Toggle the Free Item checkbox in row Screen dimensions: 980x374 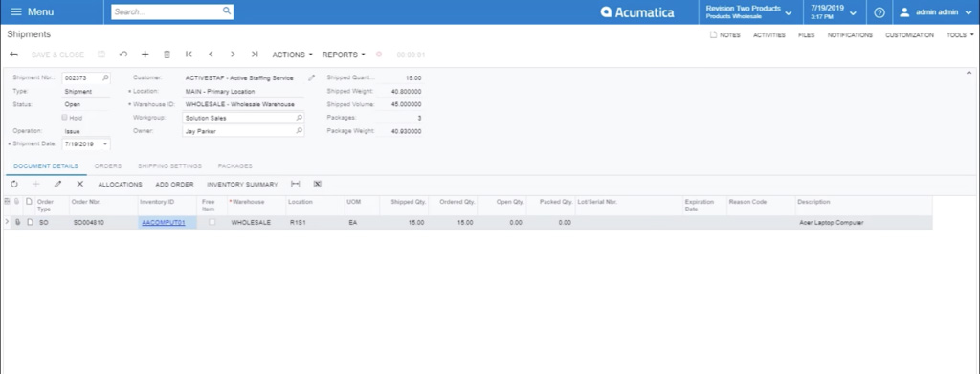tap(212, 222)
